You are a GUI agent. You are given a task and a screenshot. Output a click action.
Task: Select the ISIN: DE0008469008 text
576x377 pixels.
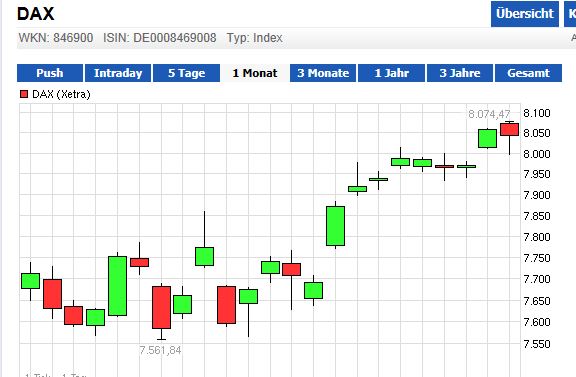pyautogui.click(x=159, y=38)
